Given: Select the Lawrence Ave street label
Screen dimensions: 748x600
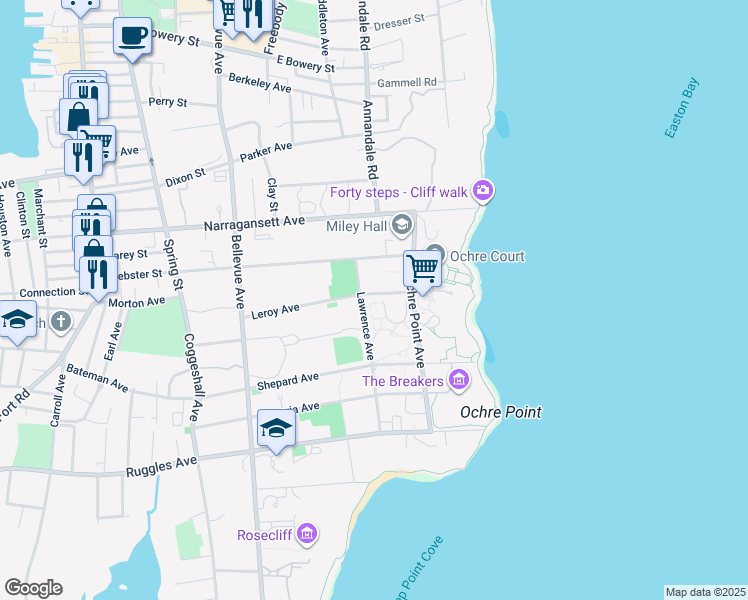Looking at the screenshot, I should (365, 326).
